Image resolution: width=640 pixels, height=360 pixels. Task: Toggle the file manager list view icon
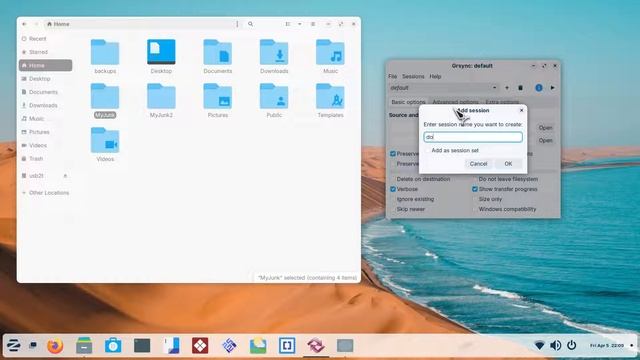(288, 24)
